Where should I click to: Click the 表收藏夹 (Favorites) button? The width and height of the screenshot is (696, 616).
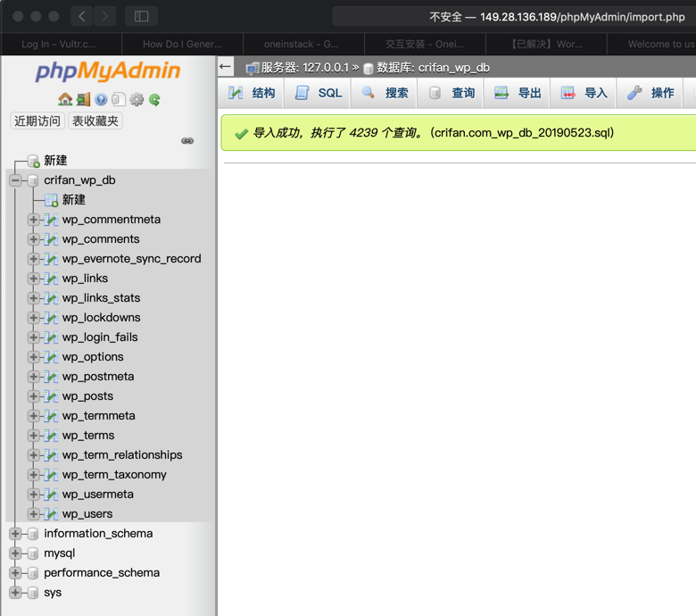[x=95, y=121]
